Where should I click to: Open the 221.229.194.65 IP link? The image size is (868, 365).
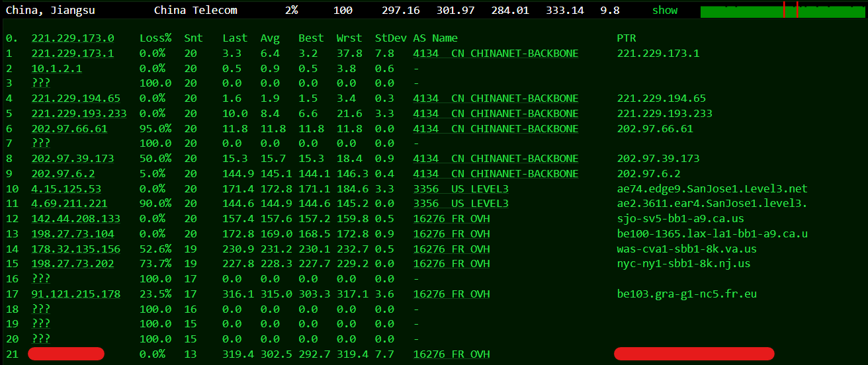76,99
